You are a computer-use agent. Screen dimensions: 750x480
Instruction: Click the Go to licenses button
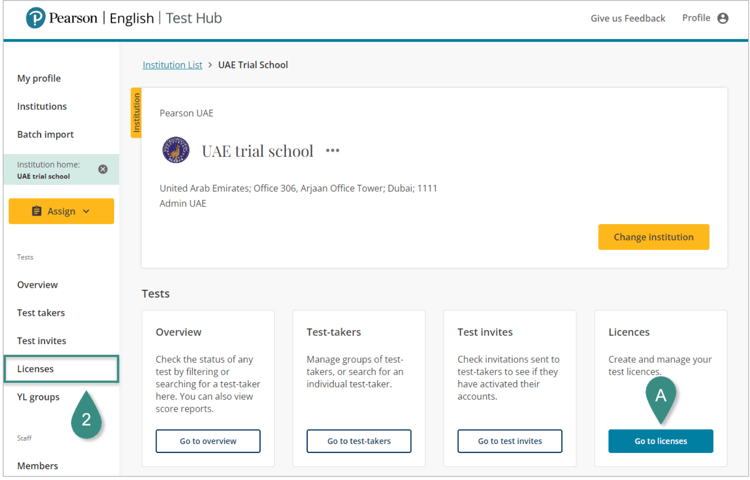pos(660,441)
